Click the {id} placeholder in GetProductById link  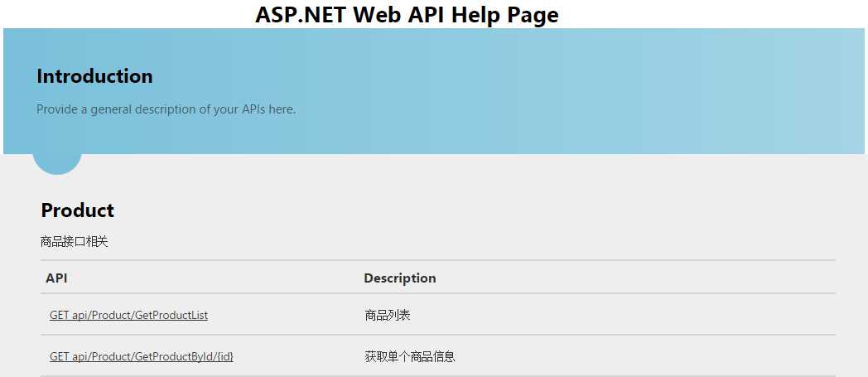pos(221,356)
